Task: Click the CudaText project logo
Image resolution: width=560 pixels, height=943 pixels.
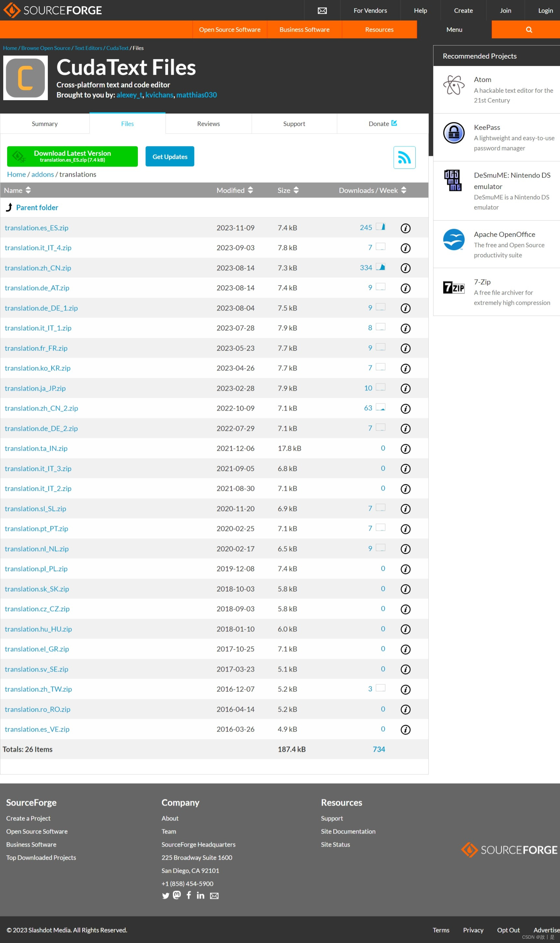Action: click(25, 78)
